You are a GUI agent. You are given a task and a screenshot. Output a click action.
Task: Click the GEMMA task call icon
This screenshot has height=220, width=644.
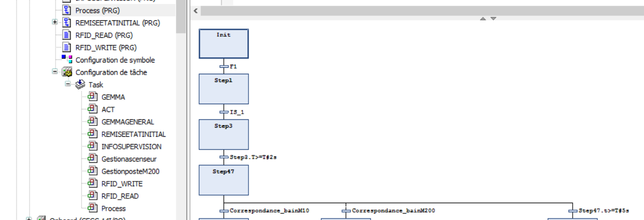93,97
